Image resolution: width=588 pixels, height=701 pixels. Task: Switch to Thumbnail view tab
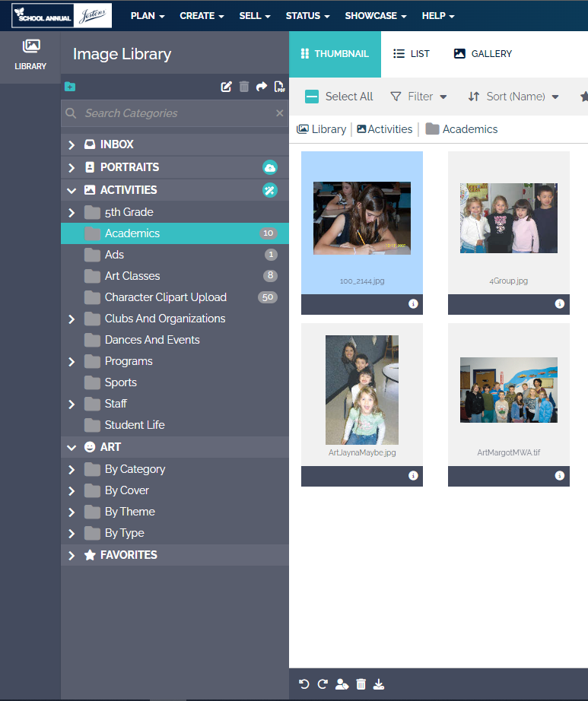point(335,54)
